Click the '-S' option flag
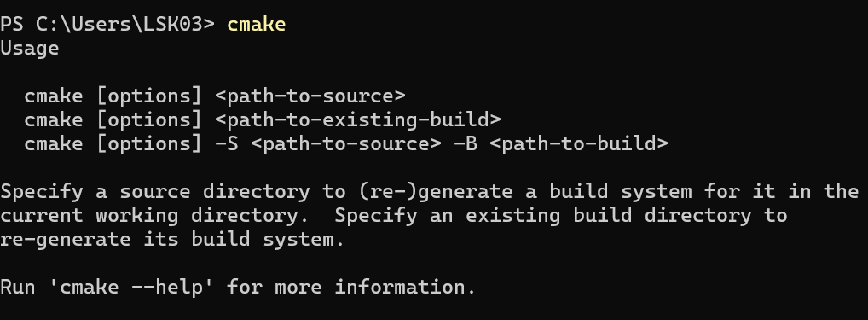 click(x=227, y=144)
